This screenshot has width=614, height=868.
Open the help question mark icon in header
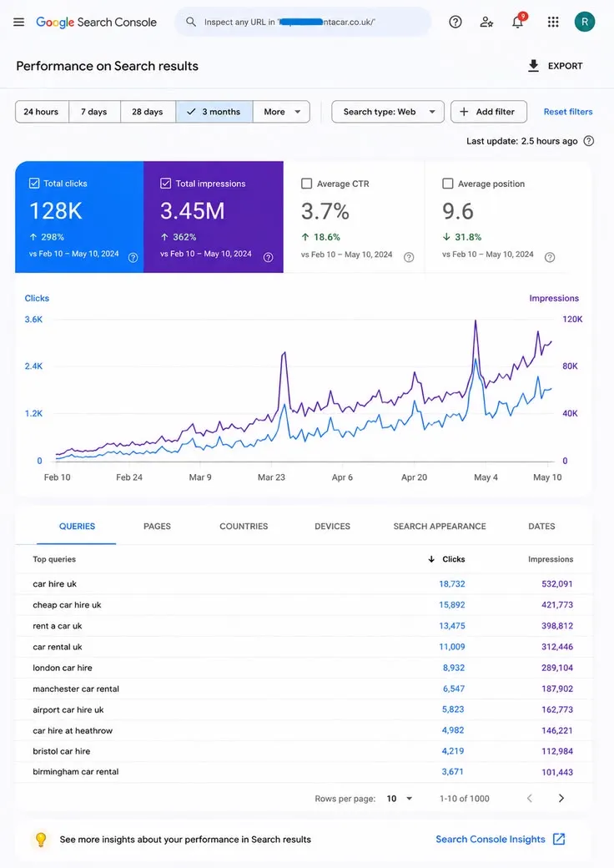pos(455,23)
